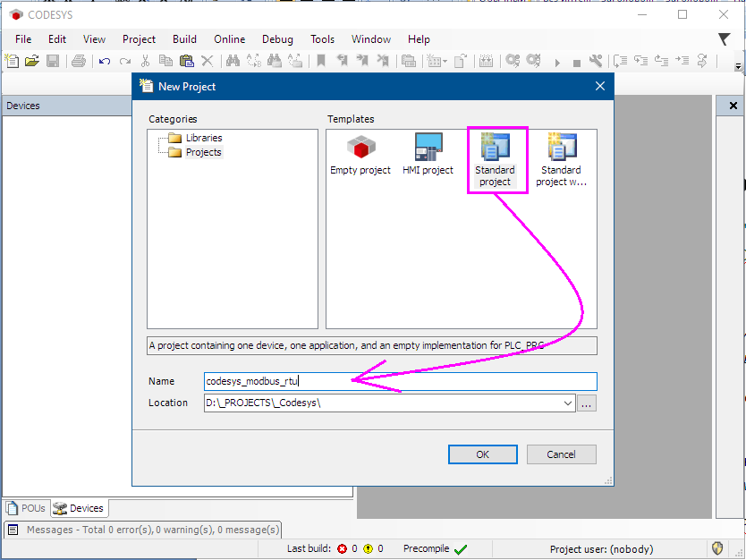Click the Copy toolbar icon

[x=165, y=61]
